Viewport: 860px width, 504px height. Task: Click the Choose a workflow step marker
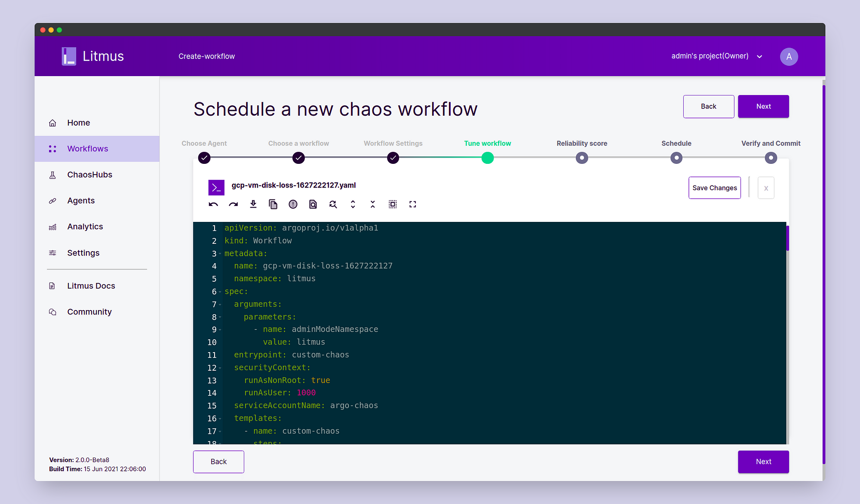(x=298, y=158)
